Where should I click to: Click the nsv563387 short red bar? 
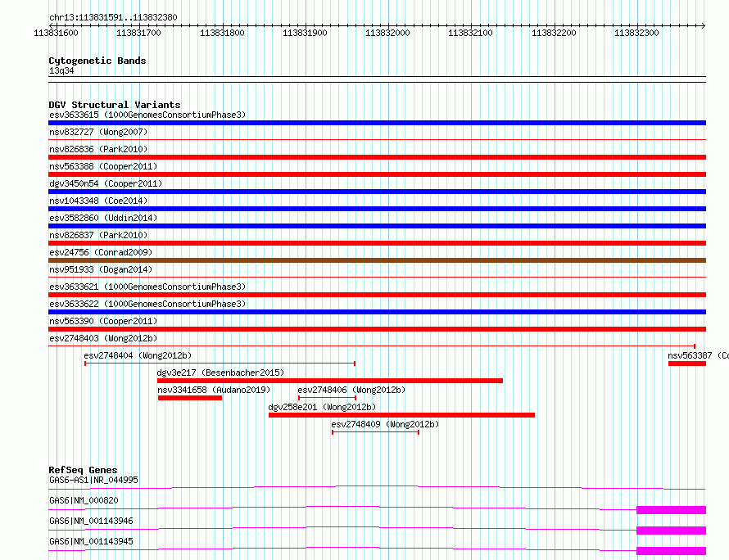[x=687, y=364]
